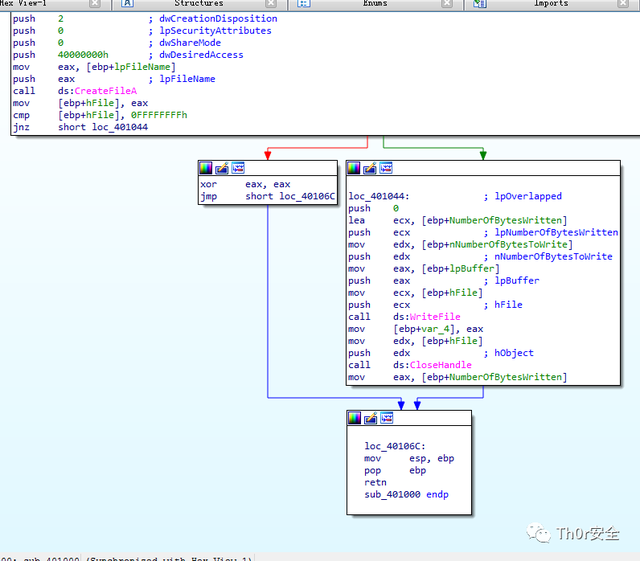640x561 pixels.
Task: Click the push 2 instruction
Action: coord(38,19)
